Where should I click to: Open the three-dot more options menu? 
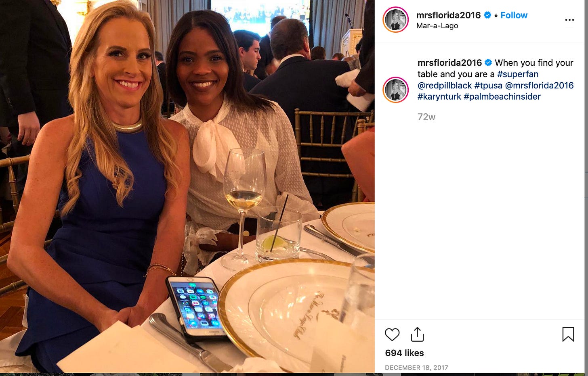tap(569, 20)
